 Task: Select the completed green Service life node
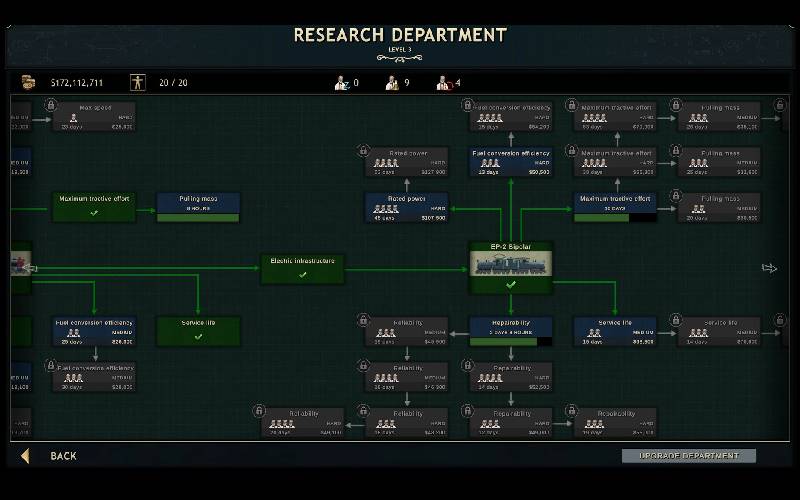(198, 330)
